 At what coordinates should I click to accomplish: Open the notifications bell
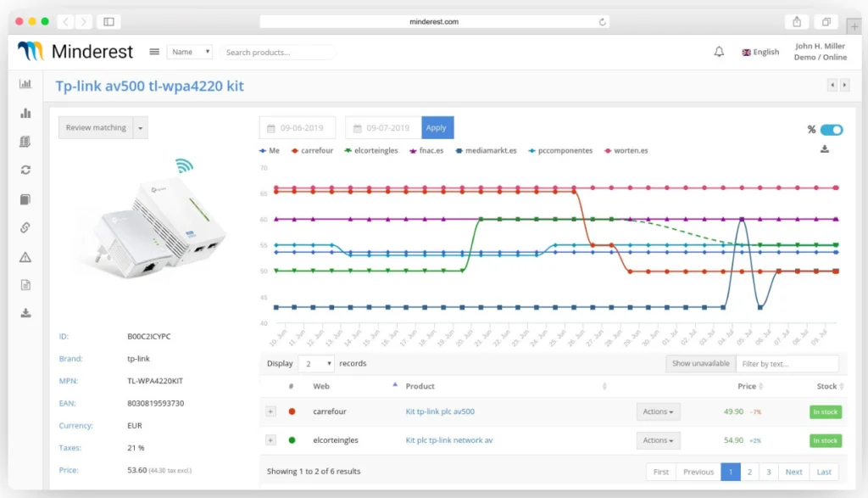coord(719,52)
